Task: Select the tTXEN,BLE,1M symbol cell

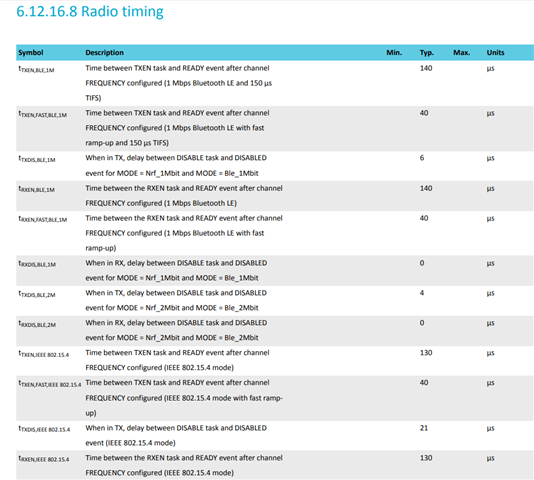Action: (36, 69)
